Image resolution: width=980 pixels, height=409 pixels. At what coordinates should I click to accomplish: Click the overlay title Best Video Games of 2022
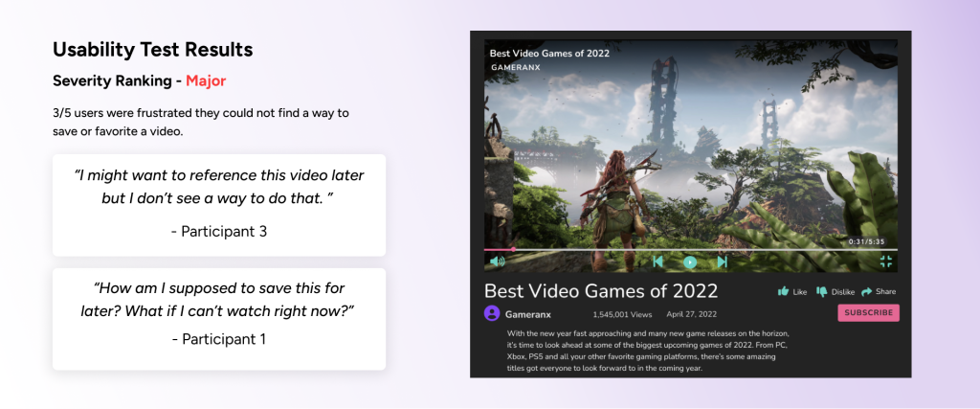[x=549, y=53]
